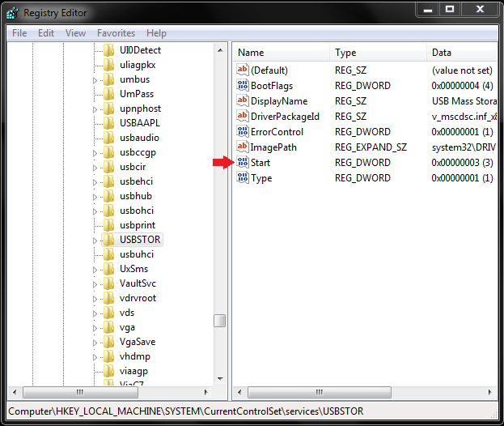Open the Favorites menu
The width and height of the screenshot is (504, 426).
point(116,33)
